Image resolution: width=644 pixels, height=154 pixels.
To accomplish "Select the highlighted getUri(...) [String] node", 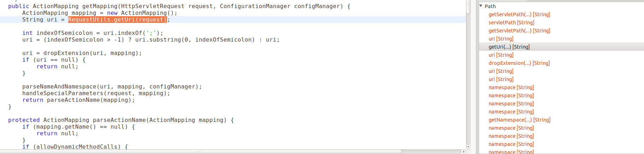I will (x=509, y=47).
